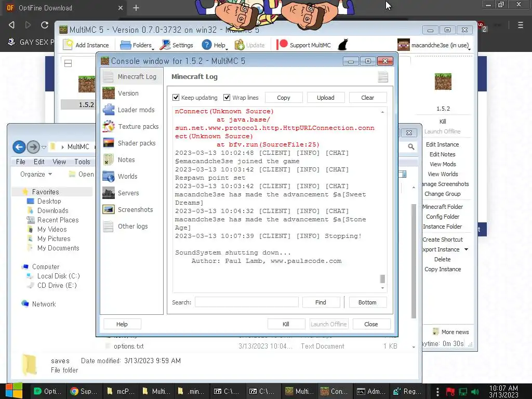Click the Bottom button
Viewport: 532px width, 399px height.
(x=368, y=302)
